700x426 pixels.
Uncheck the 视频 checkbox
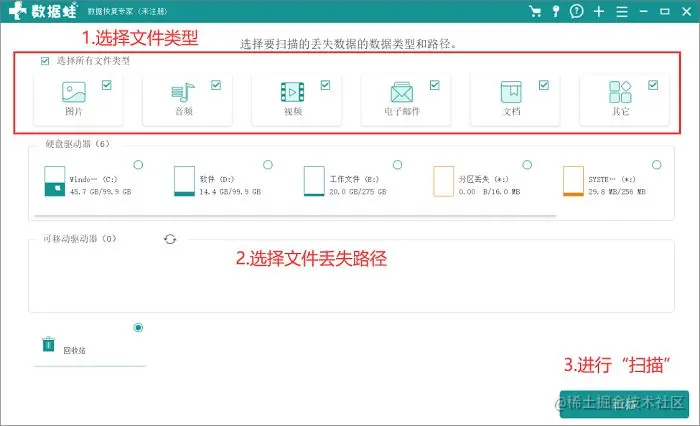[x=325, y=85]
